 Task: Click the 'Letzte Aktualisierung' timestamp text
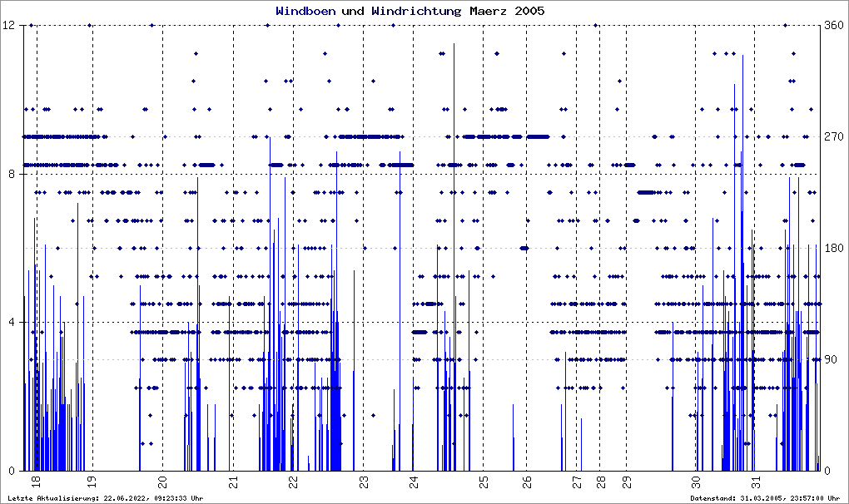pos(106,498)
